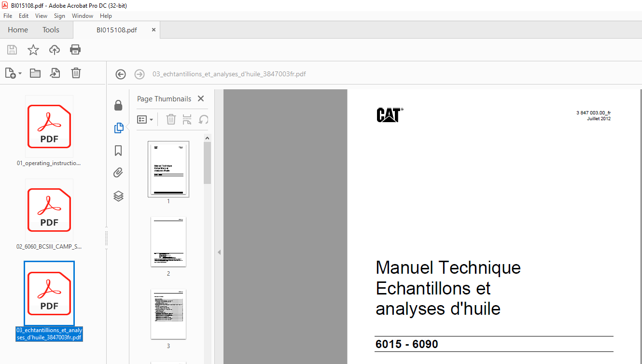The height and width of the screenshot is (364, 642).
Task: Open the Add files icon in portfolio
Action: (11, 73)
